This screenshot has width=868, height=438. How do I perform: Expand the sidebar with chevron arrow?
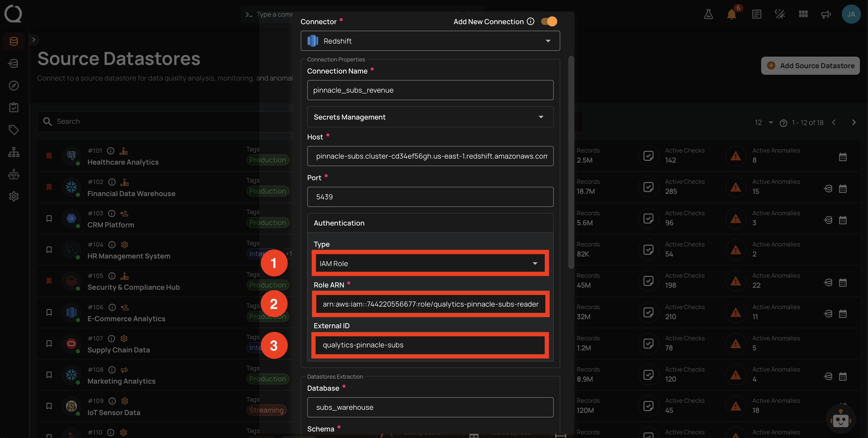coord(33,40)
